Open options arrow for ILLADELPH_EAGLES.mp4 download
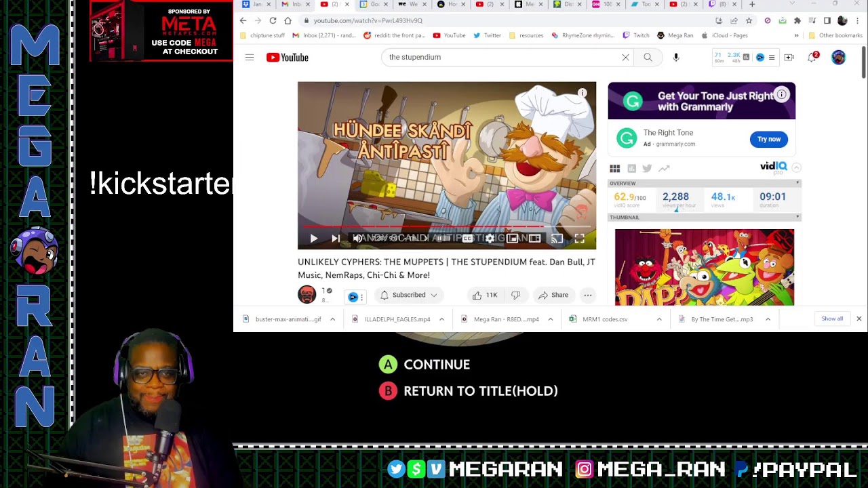Image resolution: width=868 pixels, height=488 pixels. [441, 319]
